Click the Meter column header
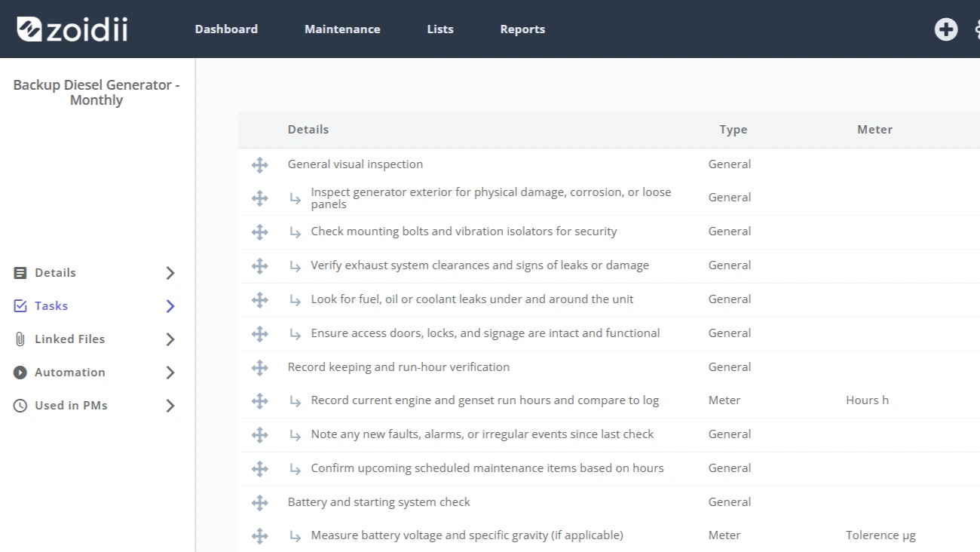Screen dimensions: 980x552 click(875, 130)
